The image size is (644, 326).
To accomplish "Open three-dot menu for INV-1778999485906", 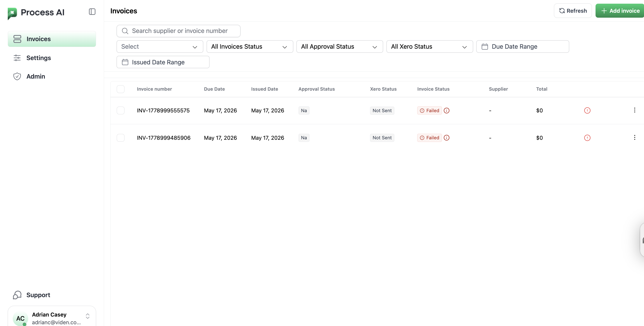I will (635, 137).
